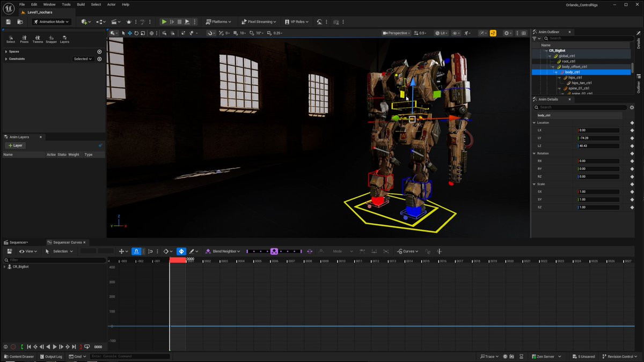This screenshot has height=362, width=644.
Task: Add a constraint with plus icon
Action: [99, 59]
